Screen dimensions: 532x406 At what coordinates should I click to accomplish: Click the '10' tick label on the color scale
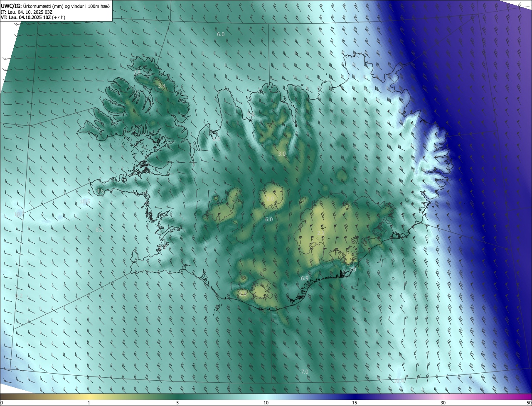(266, 403)
